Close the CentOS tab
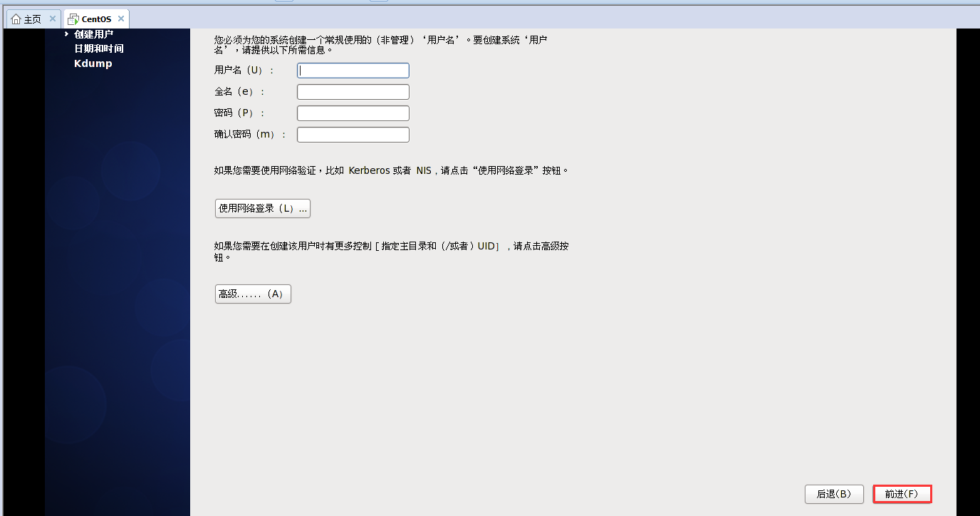The image size is (980, 516). click(120, 19)
